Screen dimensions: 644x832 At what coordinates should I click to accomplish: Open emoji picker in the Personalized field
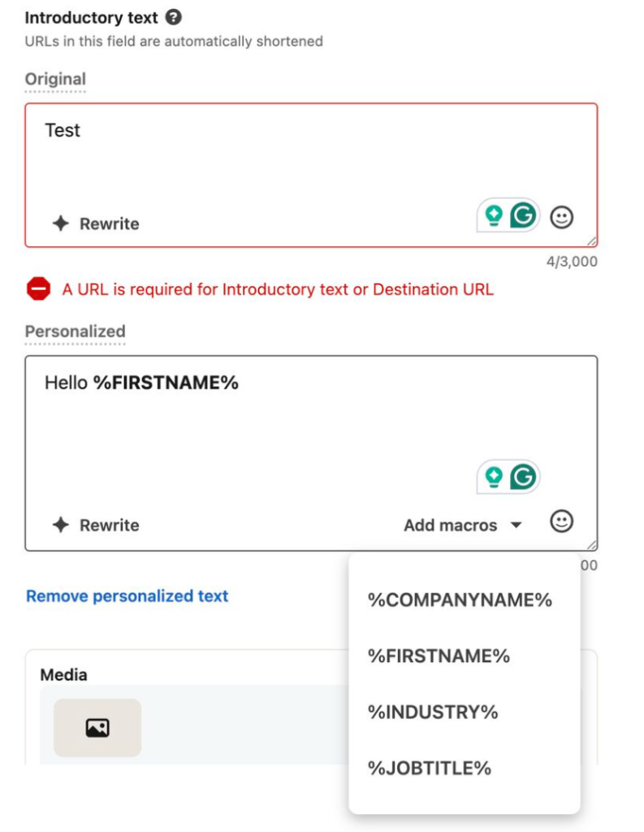(562, 522)
